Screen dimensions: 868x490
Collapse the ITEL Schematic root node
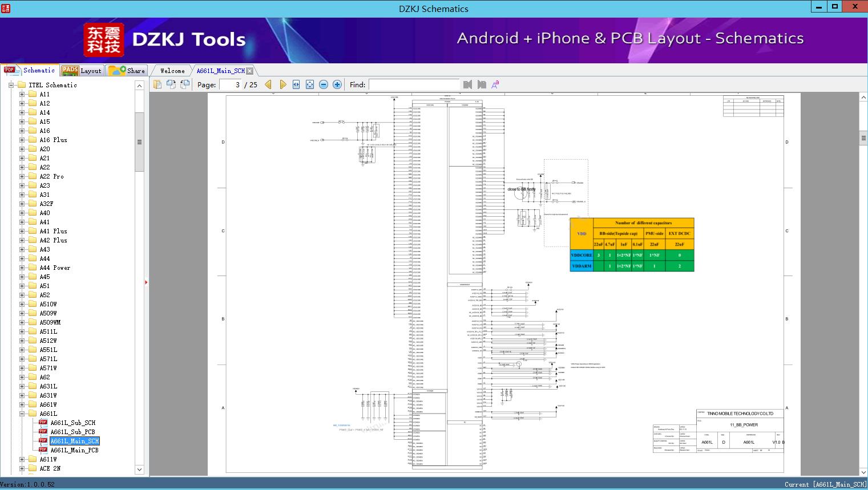[11, 85]
